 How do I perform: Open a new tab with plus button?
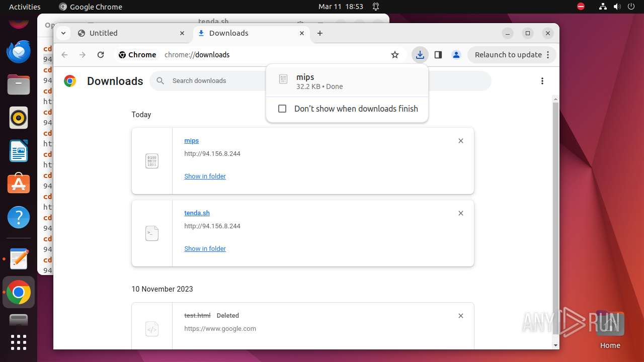pyautogui.click(x=320, y=33)
